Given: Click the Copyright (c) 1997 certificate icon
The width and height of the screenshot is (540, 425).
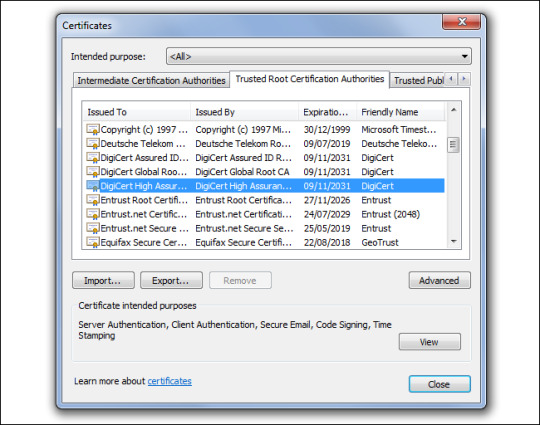Looking at the screenshot, I should pos(93,129).
